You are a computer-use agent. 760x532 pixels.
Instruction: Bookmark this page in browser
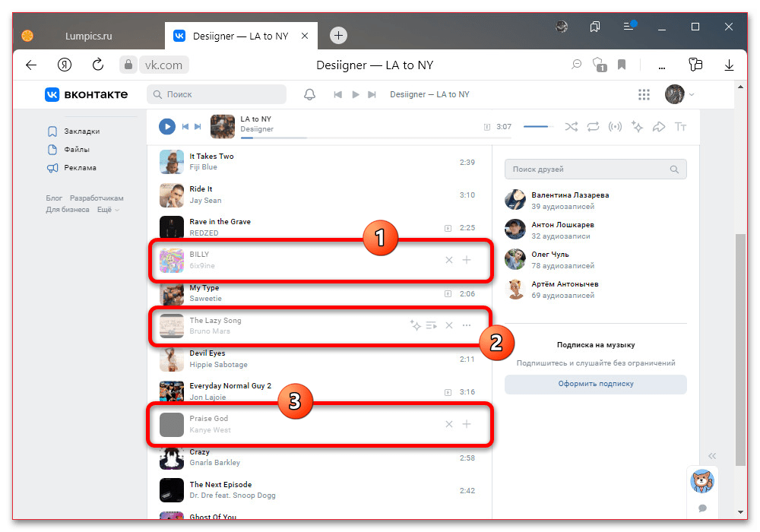point(622,65)
